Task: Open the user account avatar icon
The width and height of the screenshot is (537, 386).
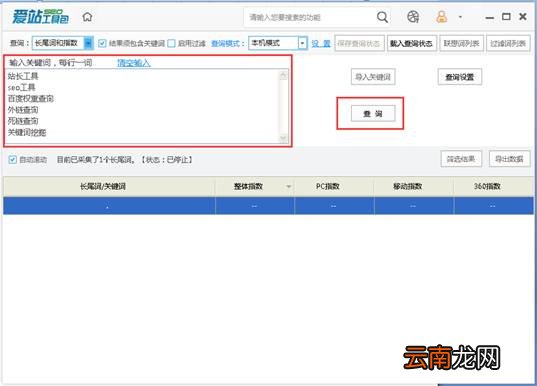Action: coord(441,16)
